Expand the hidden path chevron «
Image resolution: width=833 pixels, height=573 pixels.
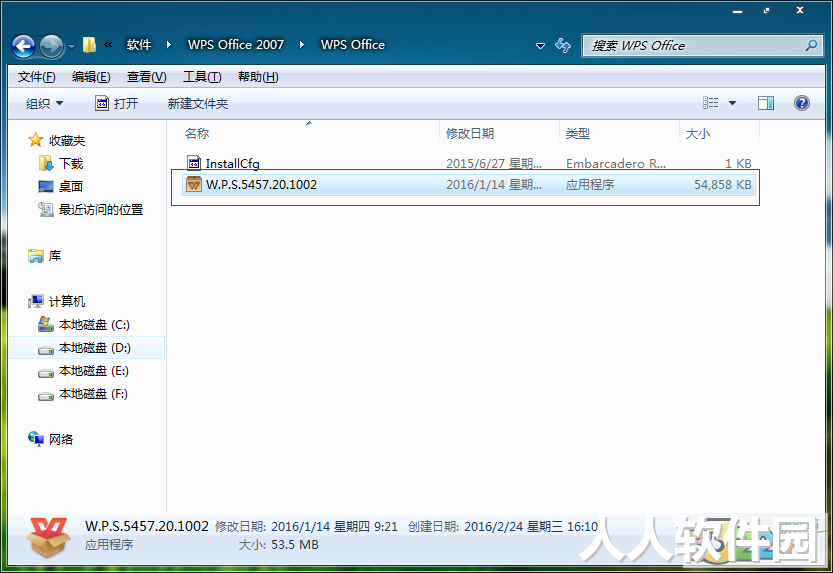coord(108,45)
